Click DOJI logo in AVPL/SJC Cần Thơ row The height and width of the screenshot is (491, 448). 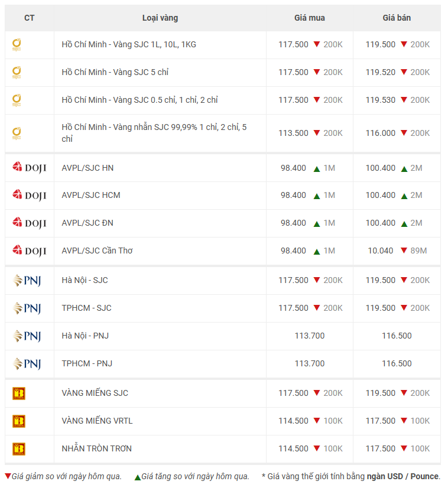click(29, 251)
